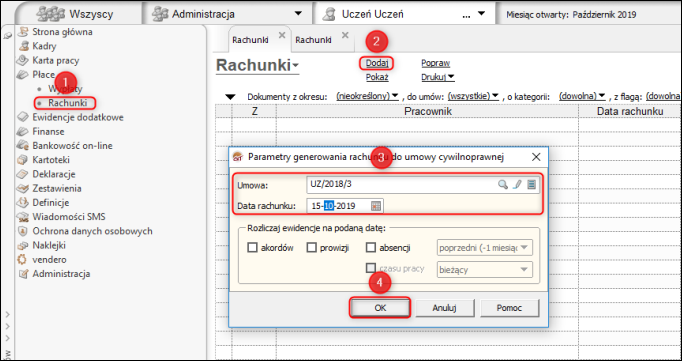682x361 pixels.
Task: Close the Parametry generowania rachunku dialog
Action: click(x=536, y=157)
